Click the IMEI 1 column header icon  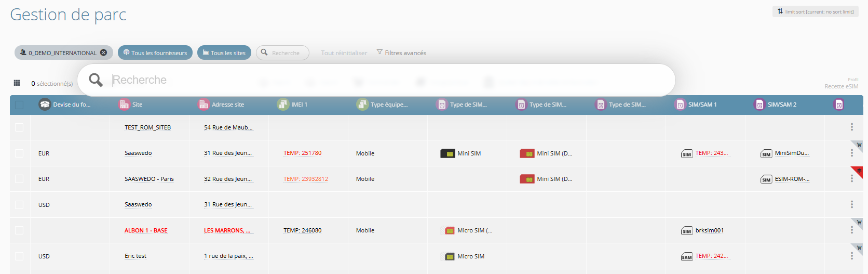point(283,105)
